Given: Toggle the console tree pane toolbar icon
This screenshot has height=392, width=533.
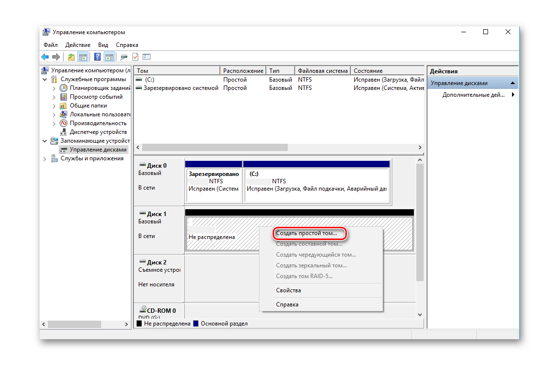Looking at the screenshot, I should [83, 57].
